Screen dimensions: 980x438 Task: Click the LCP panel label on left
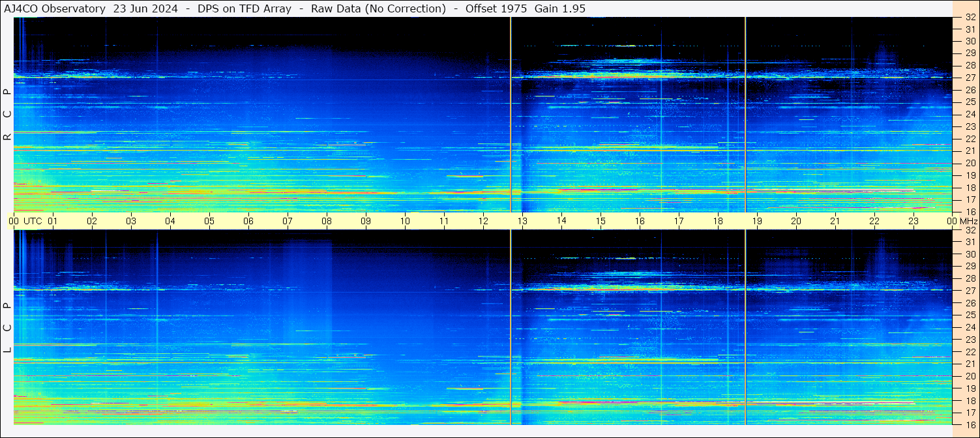click(7, 327)
